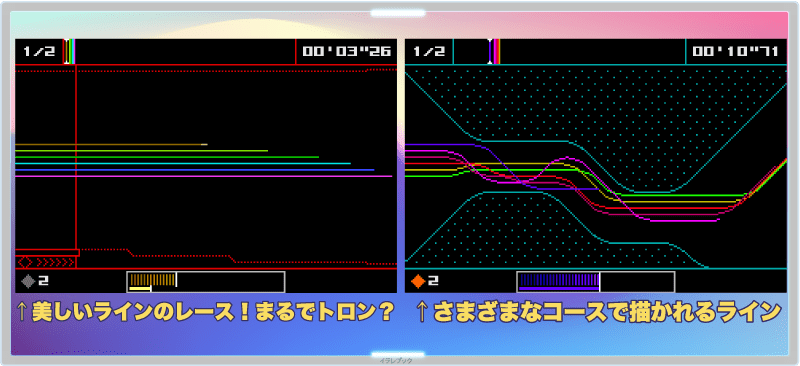Click the number 2 beside the orange diamond
Screen dimensions: 800x366
433,281
